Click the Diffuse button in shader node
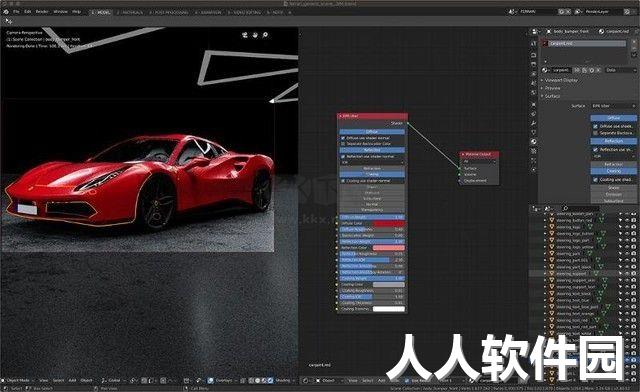 [x=372, y=132]
